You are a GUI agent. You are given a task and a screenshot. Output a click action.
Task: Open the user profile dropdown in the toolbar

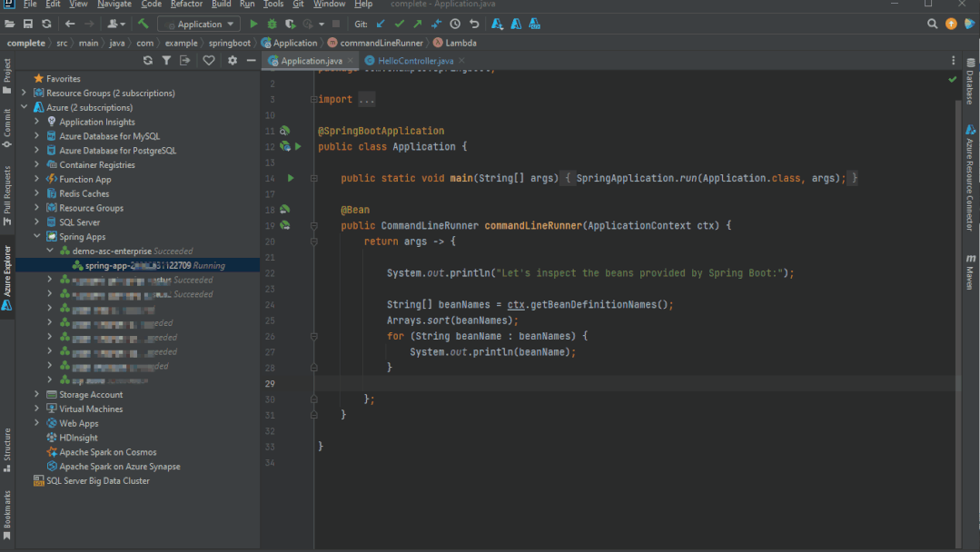pos(116,24)
